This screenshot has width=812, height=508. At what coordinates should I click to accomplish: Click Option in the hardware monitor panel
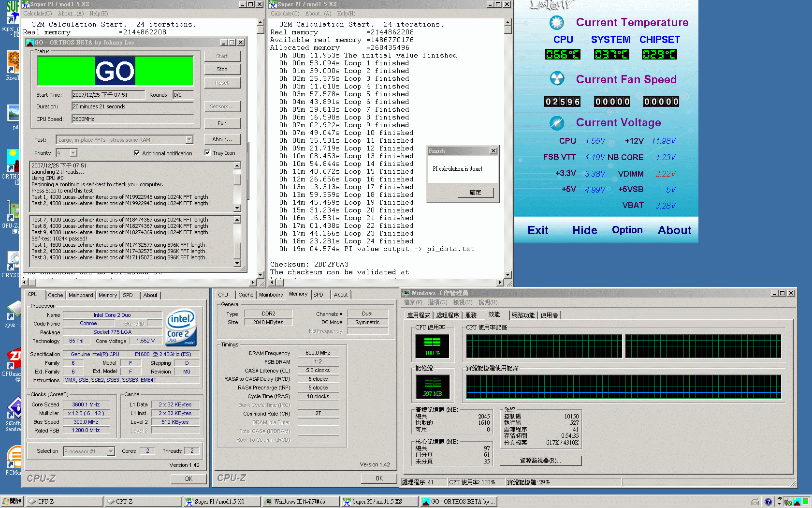click(627, 230)
